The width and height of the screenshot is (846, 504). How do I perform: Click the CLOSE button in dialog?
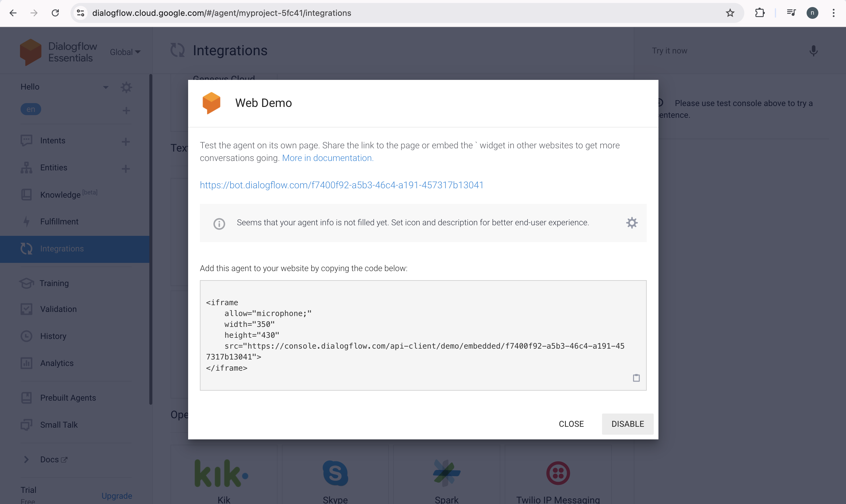pyautogui.click(x=570, y=424)
